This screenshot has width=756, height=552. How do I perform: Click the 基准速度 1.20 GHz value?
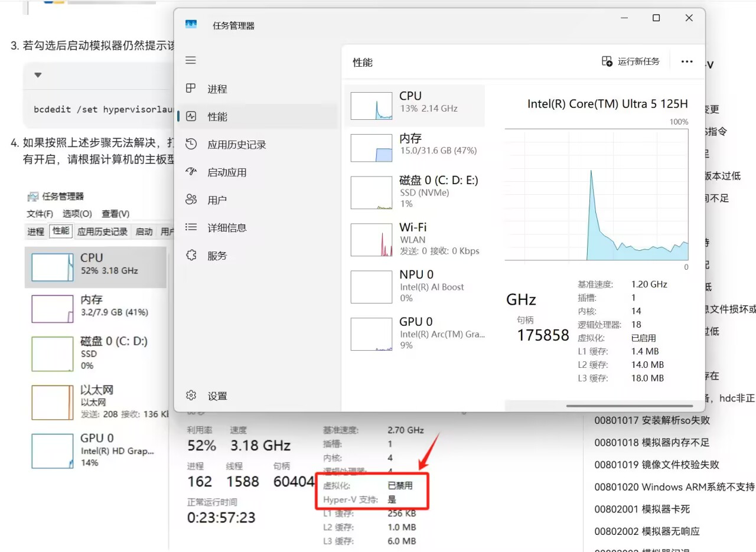tap(649, 284)
